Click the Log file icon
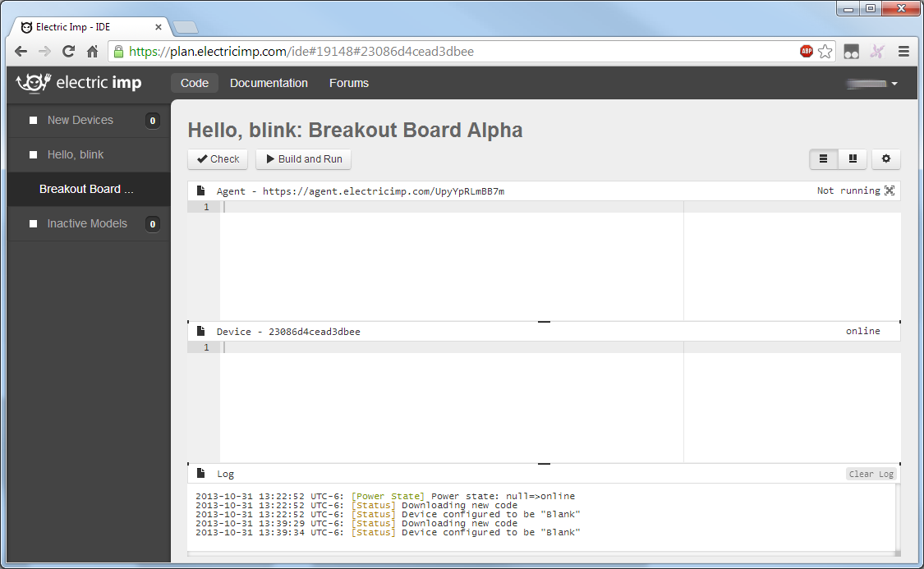The width and height of the screenshot is (924, 569). point(201,474)
